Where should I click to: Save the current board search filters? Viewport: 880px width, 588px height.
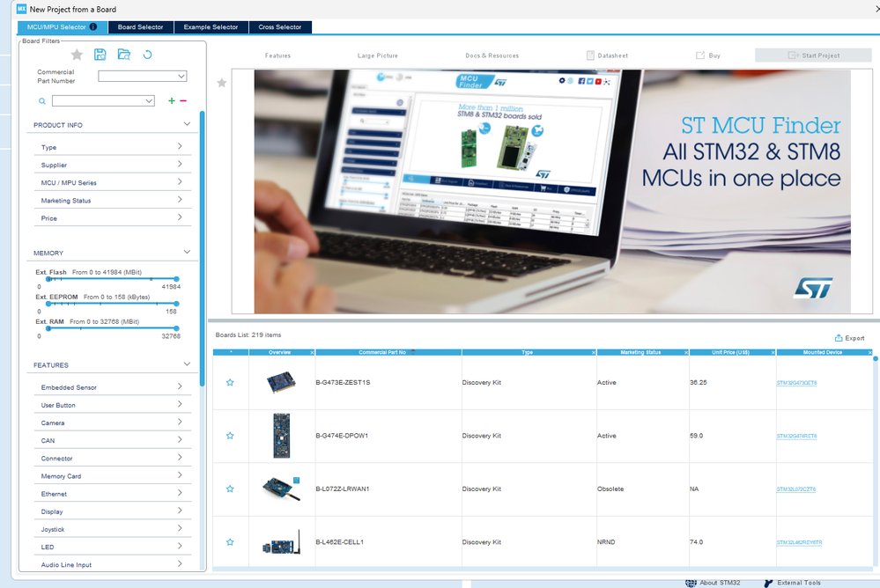point(100,55)
